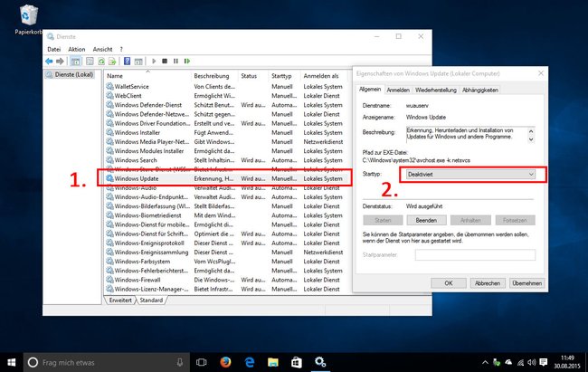Sort by the Name column header
This screenshot has height=372, width=588.
click(147, 76)
